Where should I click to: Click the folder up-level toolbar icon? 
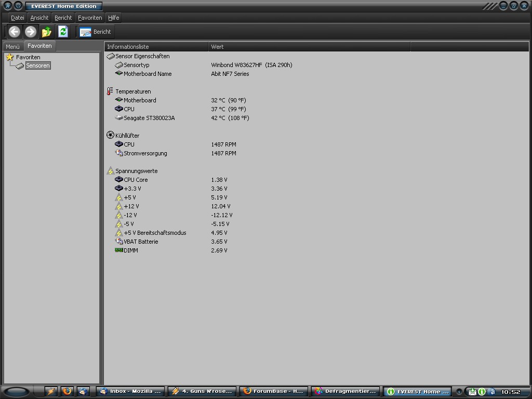click(46, 32)
